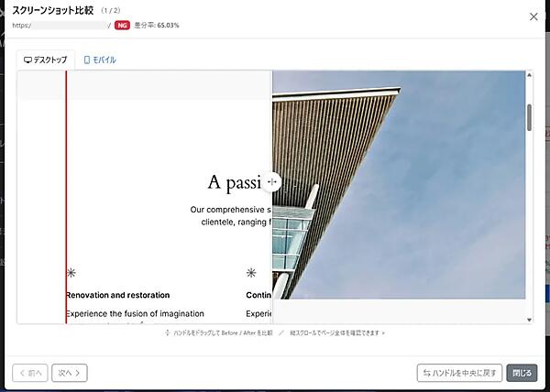Image resolution: width=550 pixels, height=392 pixels.
Task: Click the 差分率 65.03% label
Action: point(157,26)
